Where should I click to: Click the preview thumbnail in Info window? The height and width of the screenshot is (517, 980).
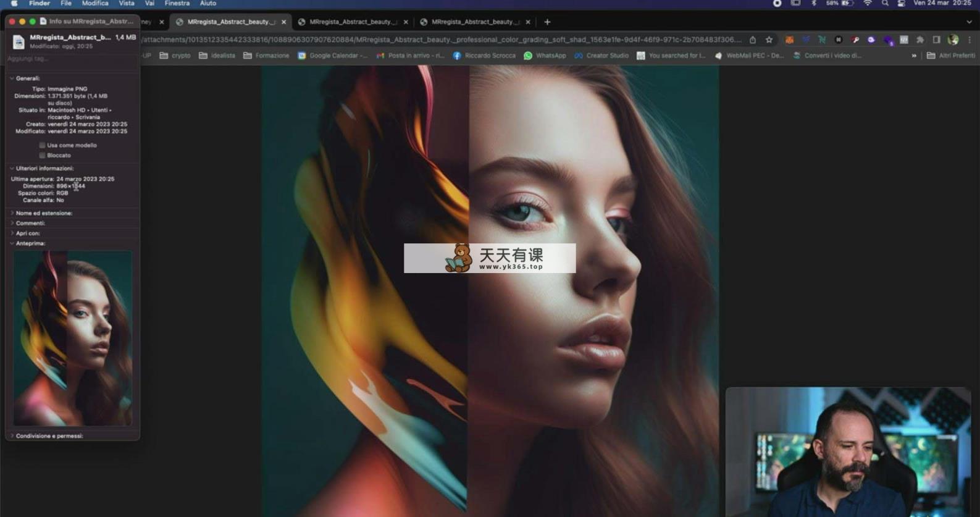(73, 338)
